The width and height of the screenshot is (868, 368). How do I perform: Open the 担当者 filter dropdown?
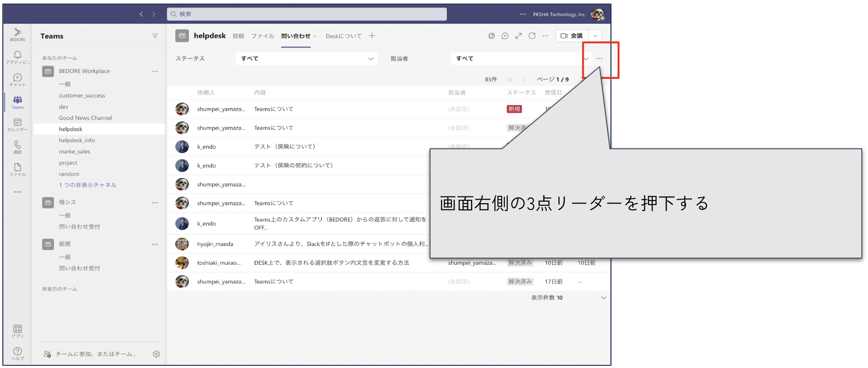coord(521,58)
